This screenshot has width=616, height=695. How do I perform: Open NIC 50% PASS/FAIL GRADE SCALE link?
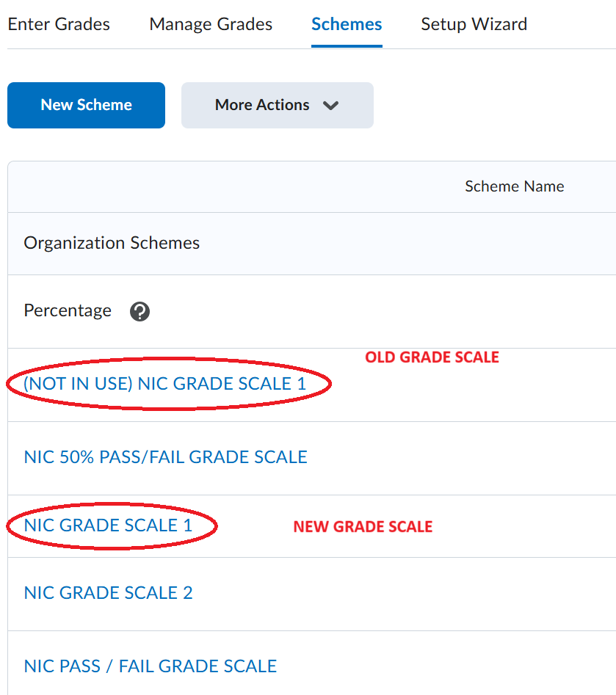(x=165, y=457)
